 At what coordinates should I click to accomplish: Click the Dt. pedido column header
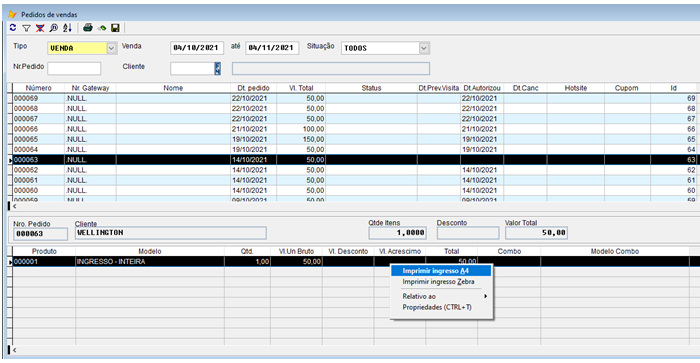click(x=254, y=88)
